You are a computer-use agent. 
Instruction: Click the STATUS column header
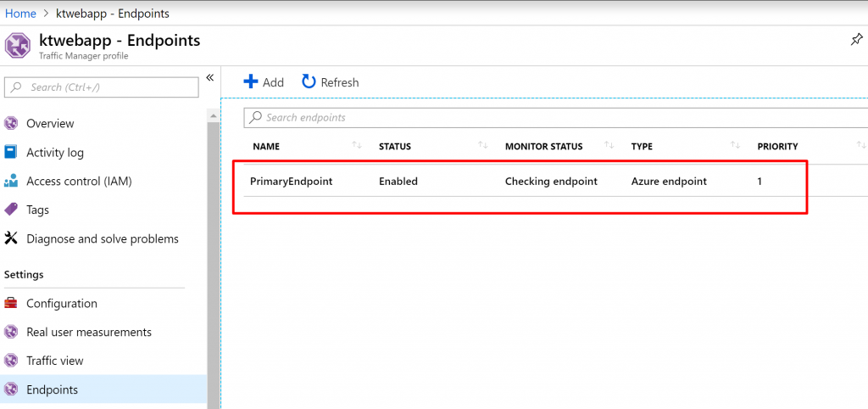(395, 147)
